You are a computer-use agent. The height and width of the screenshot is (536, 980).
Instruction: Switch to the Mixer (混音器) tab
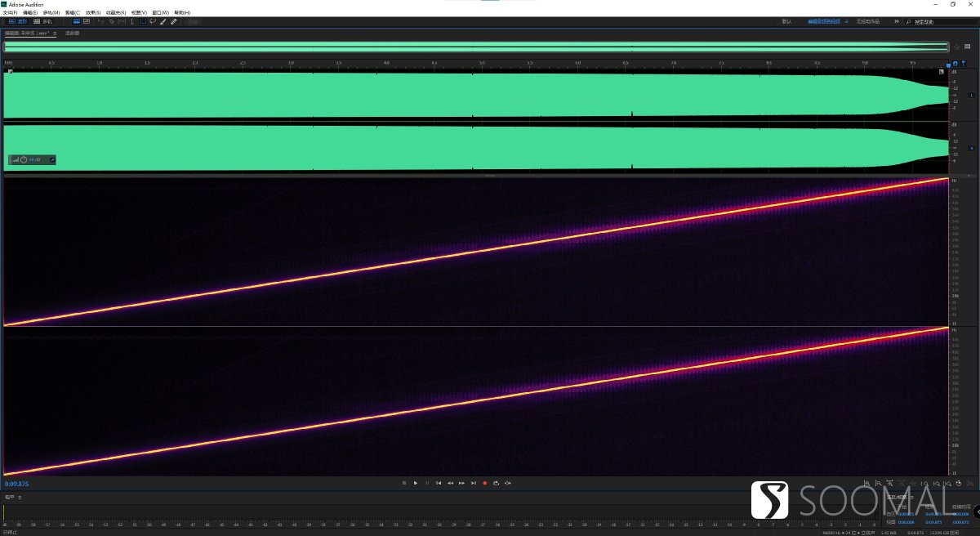72,33
